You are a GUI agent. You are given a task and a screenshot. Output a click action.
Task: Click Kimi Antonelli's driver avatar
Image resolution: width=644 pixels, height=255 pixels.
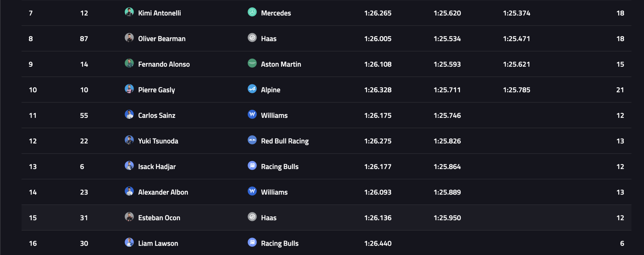coord(129,12)
